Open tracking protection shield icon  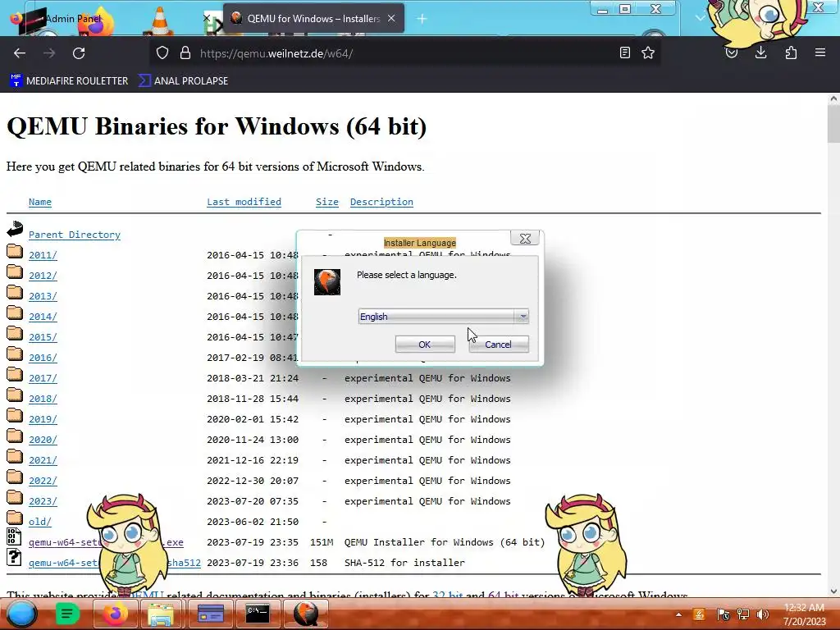pyautogui.click(x=162, y=52)
